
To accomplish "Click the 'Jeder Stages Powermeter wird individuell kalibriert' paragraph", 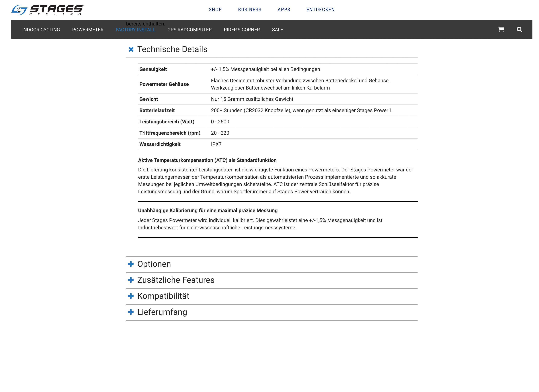I will pyautogui.click(x=260, y=224).
